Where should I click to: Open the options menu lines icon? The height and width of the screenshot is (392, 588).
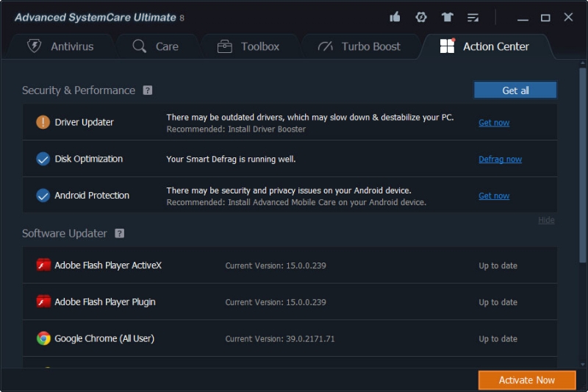click(473, 17)
